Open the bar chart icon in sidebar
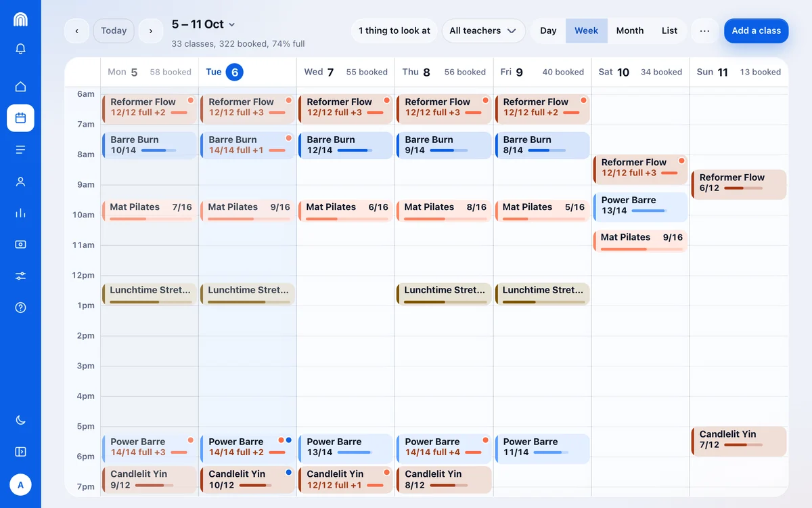 click(x=20, y=213)
